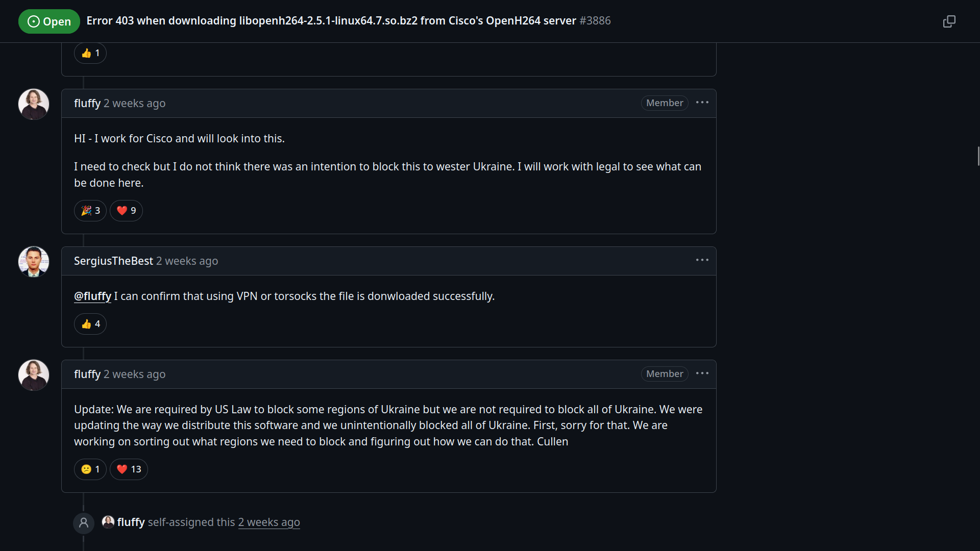Toggle heart reaction with 9 votes
Viewport: 980px width, 551px height.
coord(126,211)
